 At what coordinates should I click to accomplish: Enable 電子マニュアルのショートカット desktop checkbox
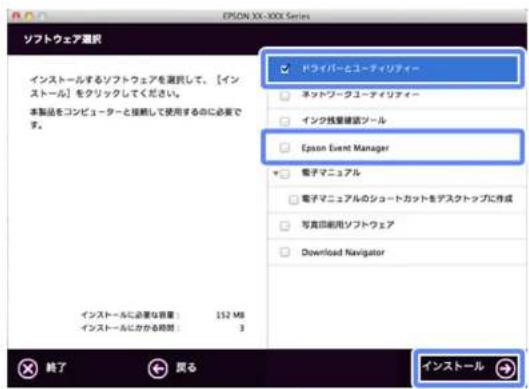point(293,199)
